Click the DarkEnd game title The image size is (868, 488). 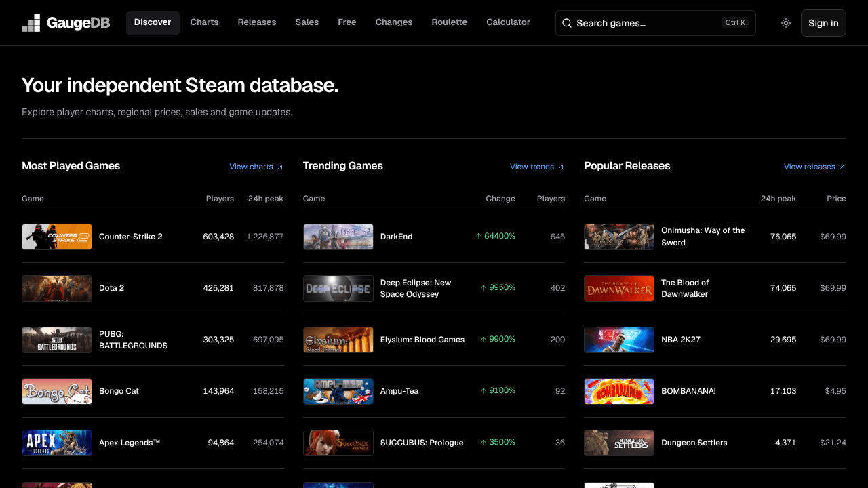coord(397,237)
